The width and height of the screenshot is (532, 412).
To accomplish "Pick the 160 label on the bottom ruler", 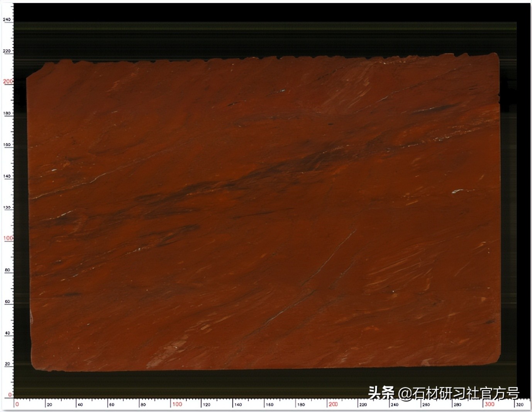I will tap(269, 405).
